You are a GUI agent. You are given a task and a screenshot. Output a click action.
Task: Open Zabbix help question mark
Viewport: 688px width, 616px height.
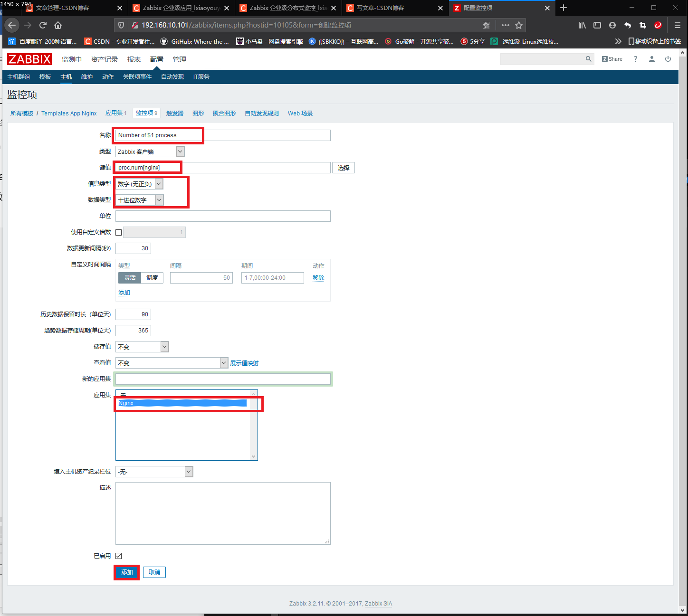click(x=636, y=59)
